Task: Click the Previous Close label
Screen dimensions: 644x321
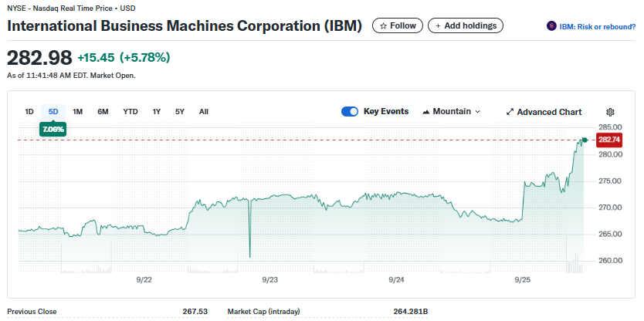Action: coord(32,312)
